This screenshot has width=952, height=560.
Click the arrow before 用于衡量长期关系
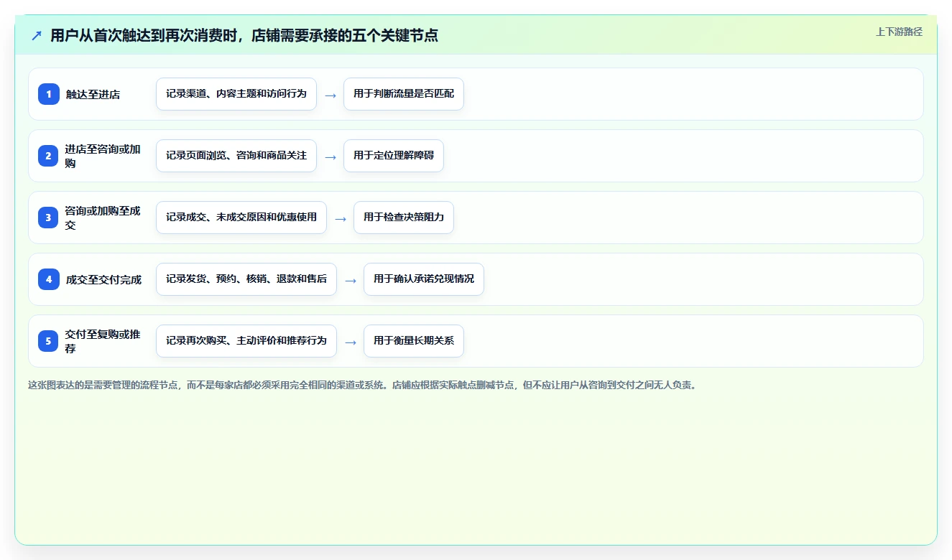click(x=351, y=342)
